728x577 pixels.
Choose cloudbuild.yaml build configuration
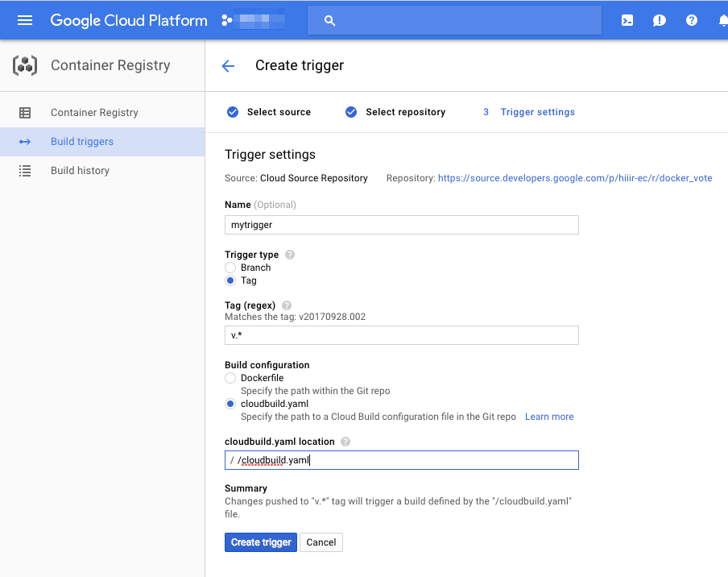[x=230, y=405]
